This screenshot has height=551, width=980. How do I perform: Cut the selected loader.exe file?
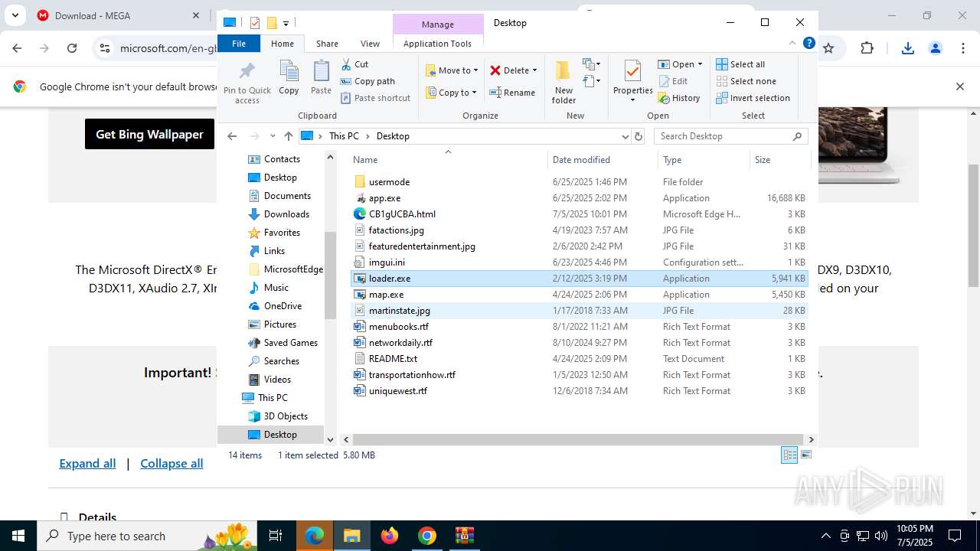pyautogui.click(x=354, y=64)
